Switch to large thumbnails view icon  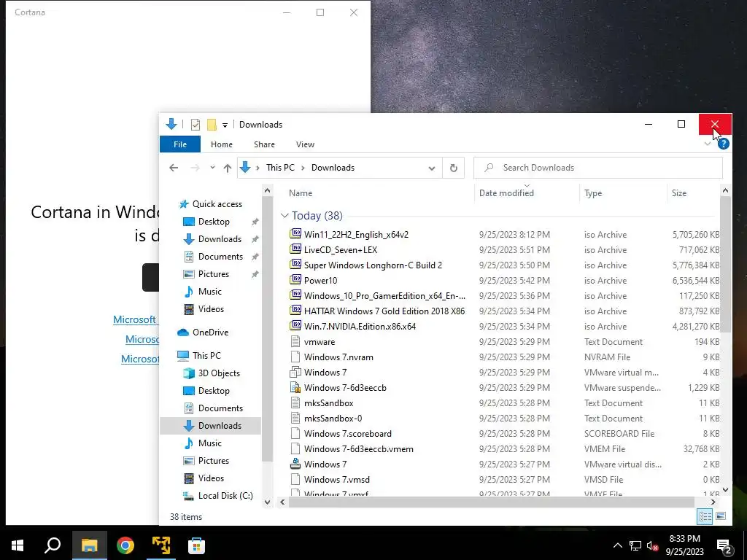pyautogui.click(x=721, y=516)
